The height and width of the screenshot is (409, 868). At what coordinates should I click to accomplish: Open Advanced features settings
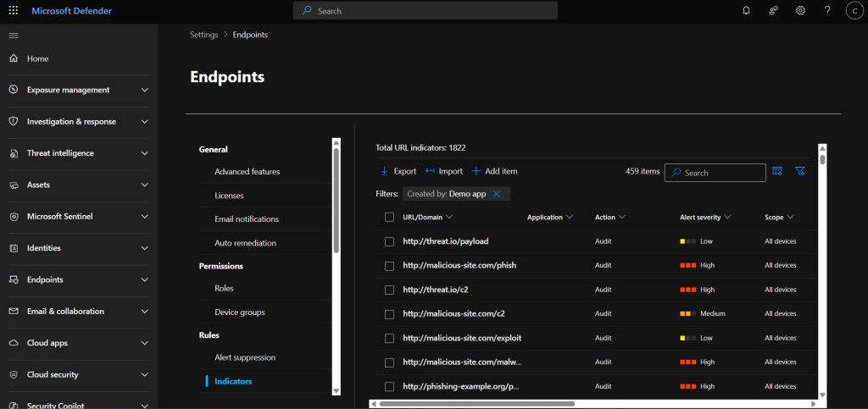pos(247,172)
